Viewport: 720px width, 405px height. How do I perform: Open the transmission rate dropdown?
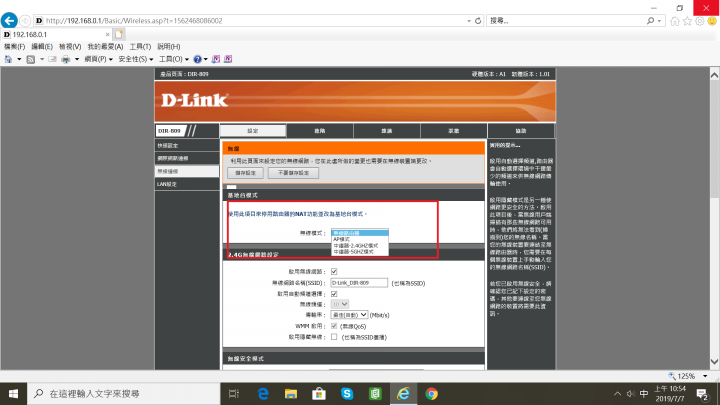point(349,315)
